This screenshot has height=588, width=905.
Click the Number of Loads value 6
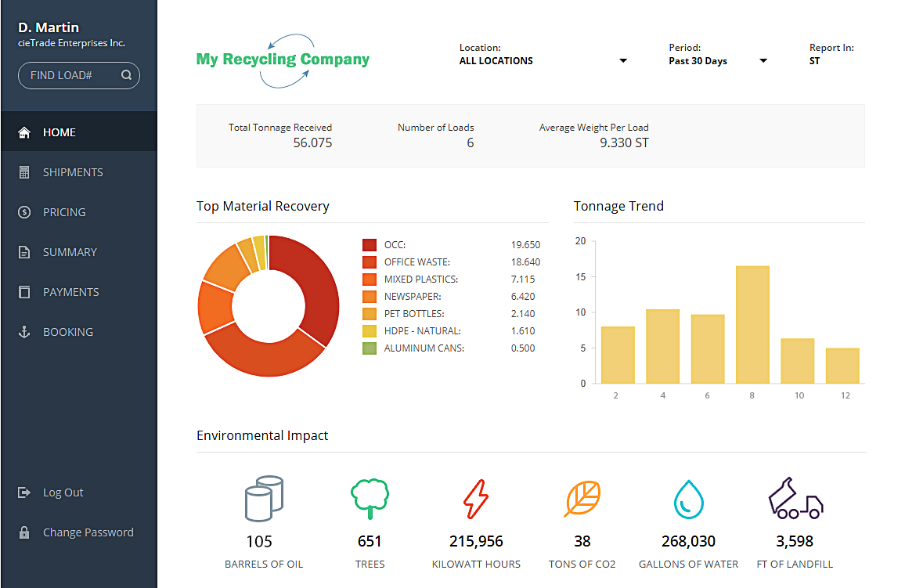point(471,143)
